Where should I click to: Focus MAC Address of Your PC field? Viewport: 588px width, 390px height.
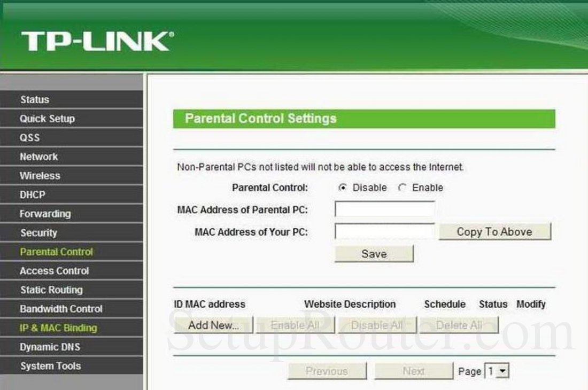point(385,231)
